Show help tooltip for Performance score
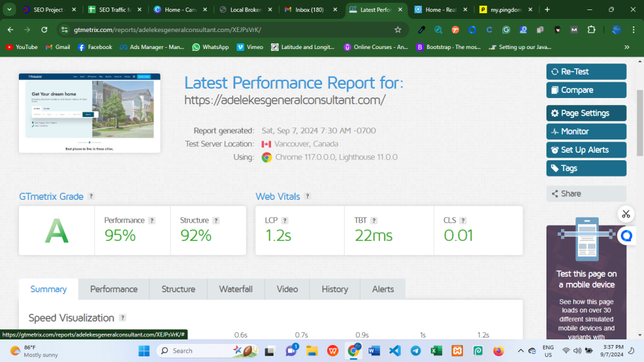The width and height of the screenshot is (644, 362). 152,221
